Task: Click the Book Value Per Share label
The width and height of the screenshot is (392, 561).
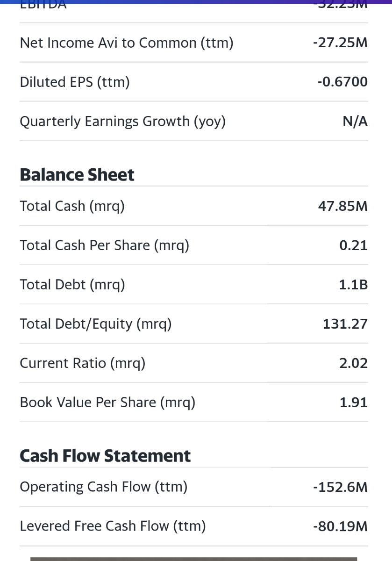Action: pyautogui.click(x=107, y=403)
